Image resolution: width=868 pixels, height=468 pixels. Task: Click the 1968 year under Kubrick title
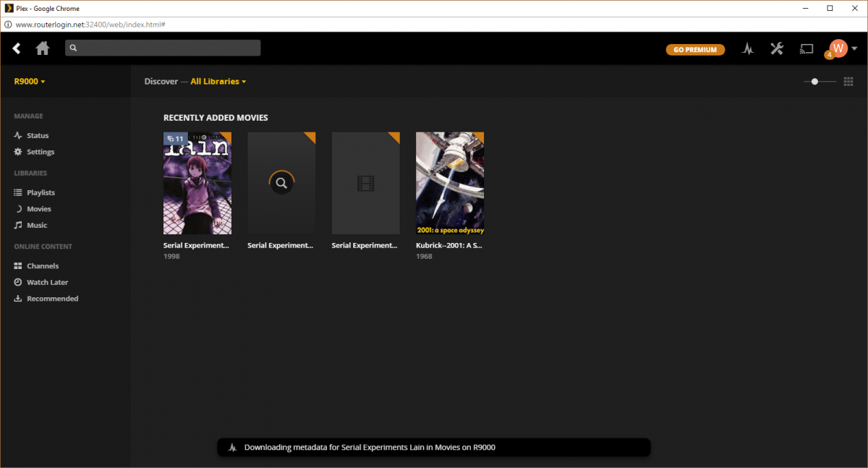point(424,257)
